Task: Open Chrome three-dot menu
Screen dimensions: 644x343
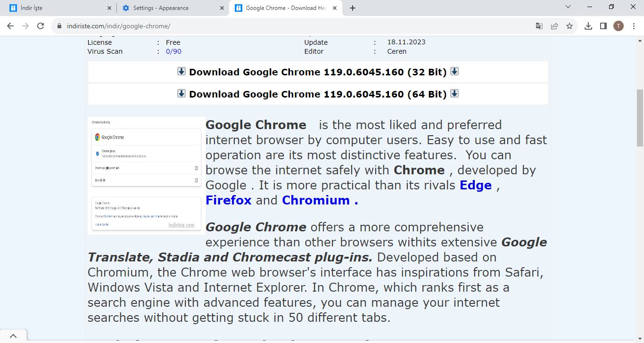Action: tap(633, 26)
